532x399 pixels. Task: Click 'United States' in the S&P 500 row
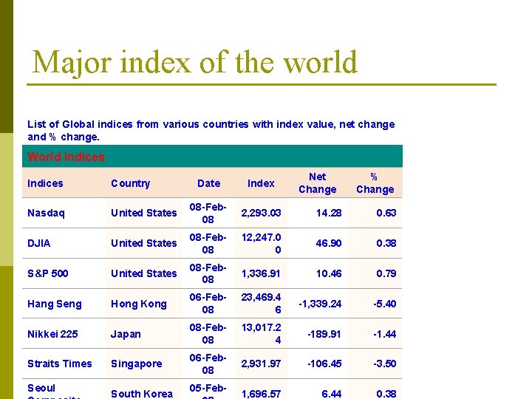pos(144,273)
